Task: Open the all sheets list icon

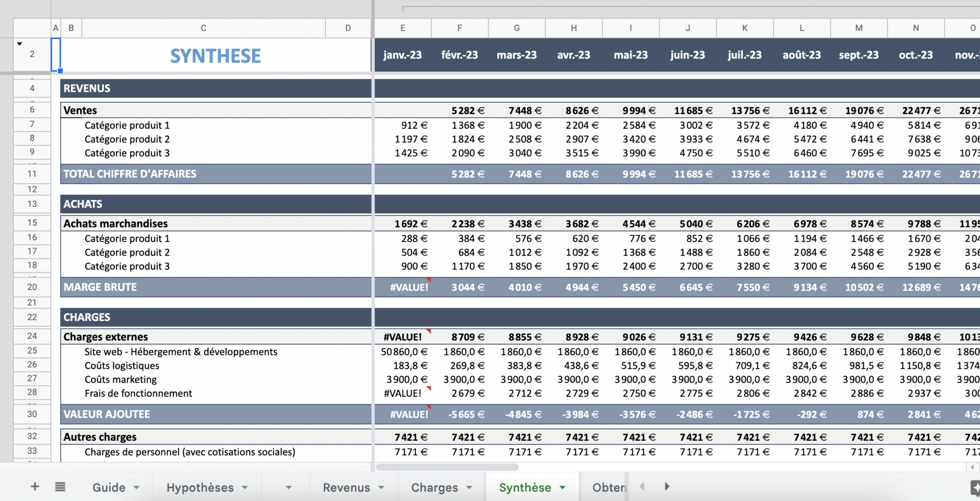Action: tap(60, 487)
